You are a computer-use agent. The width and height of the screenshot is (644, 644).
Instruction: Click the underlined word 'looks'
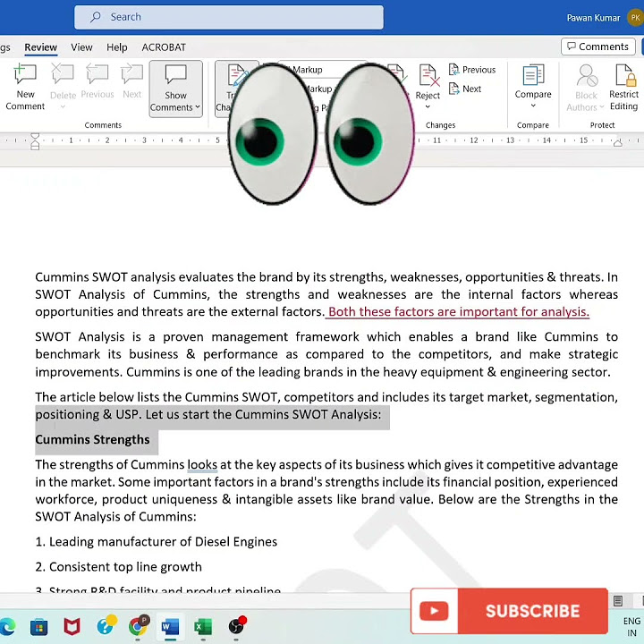(202, 464)
